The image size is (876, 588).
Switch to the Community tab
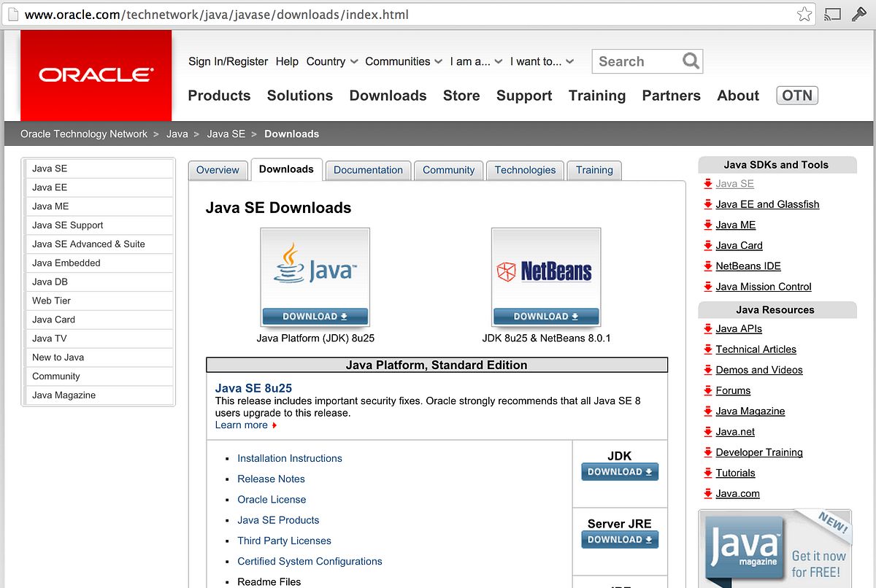pos(448,170)
